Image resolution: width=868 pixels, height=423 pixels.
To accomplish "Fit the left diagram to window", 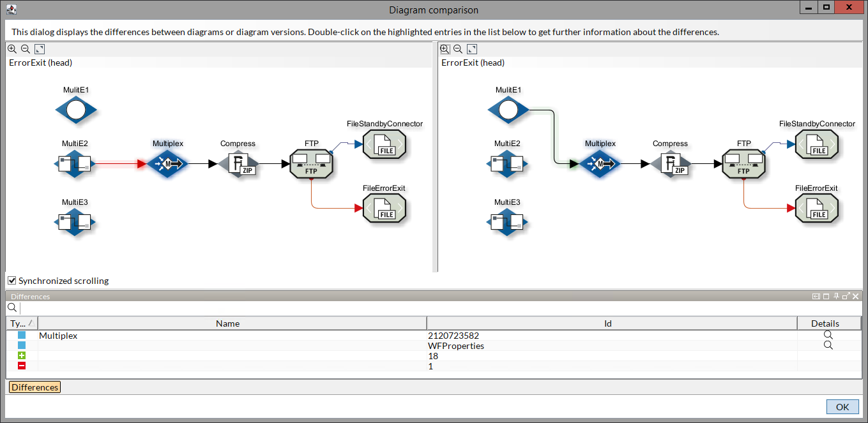I will 40,49.
